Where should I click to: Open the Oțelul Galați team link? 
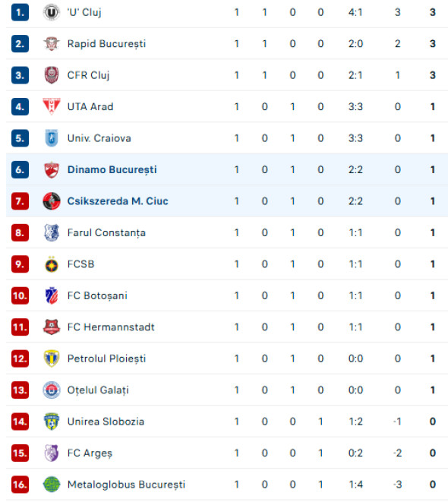98,390
